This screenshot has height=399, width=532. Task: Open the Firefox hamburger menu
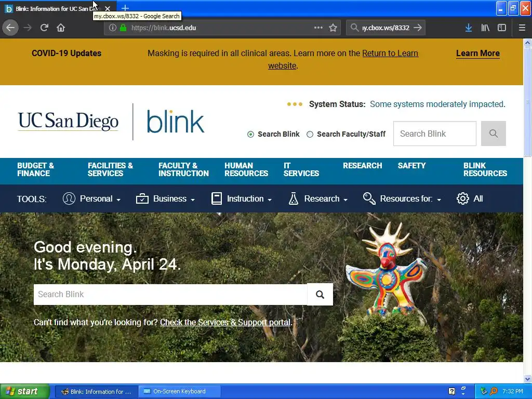click(x=522, y=28)
